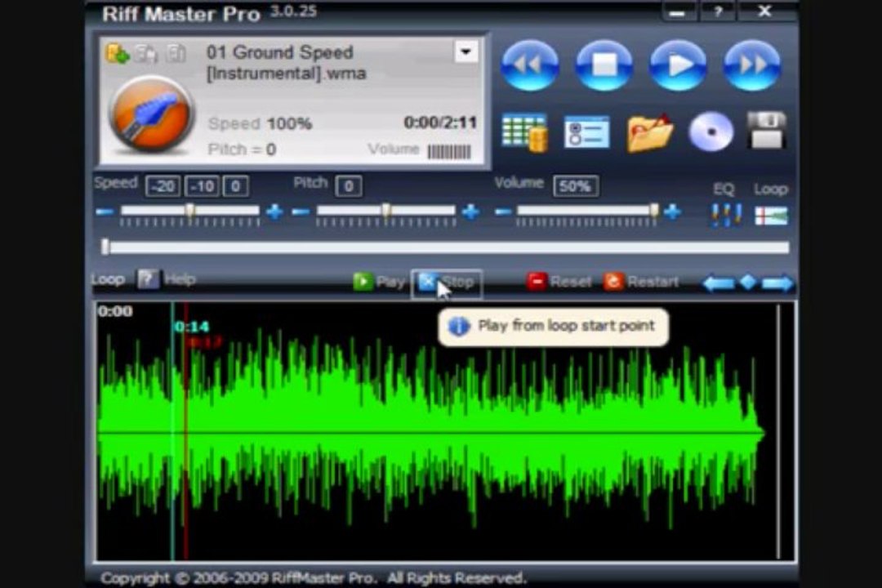Click the Volume slider handle
The width and height of the screenshot is (882, 588).
pyautogui.click(x=654, y=211)
